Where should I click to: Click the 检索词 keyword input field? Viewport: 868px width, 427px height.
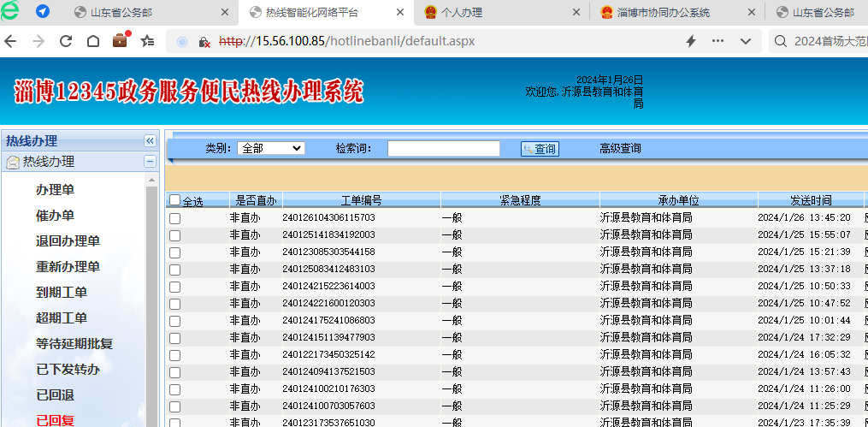[443, 148]
